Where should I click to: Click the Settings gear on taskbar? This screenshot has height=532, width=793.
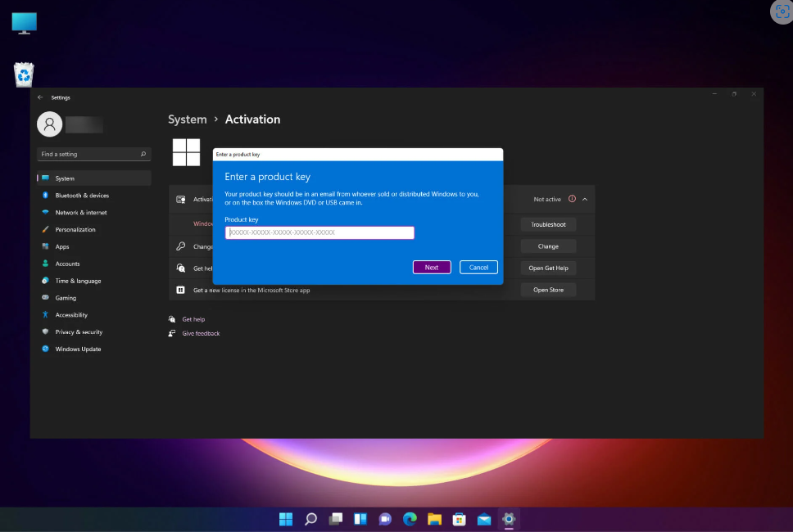[x=509, y=519]
